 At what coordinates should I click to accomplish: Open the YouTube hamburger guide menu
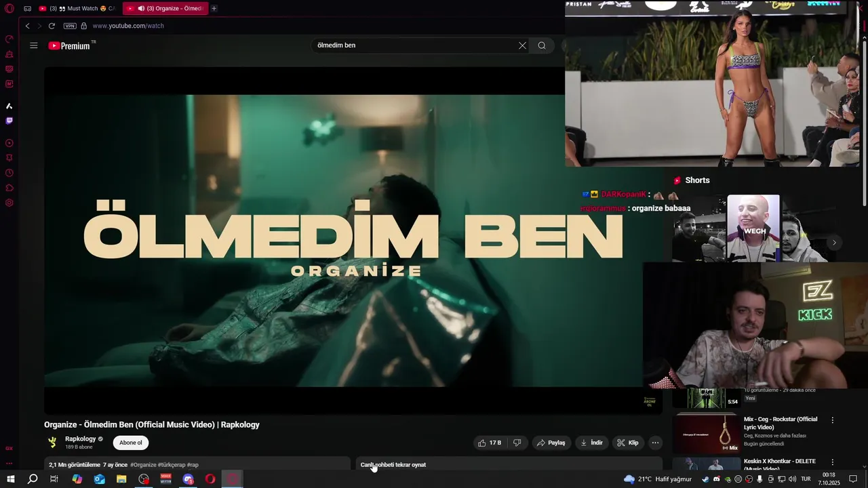pos(34,45)
